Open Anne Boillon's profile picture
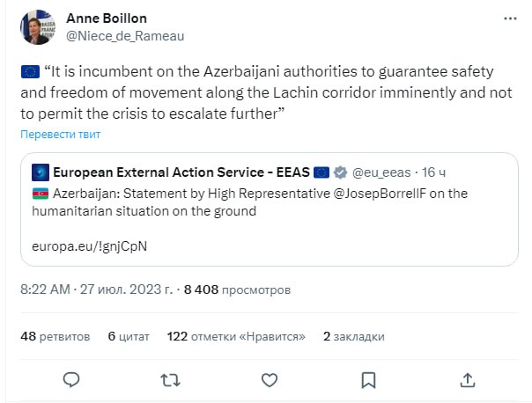This screenshot has height=403, width=532. [x=38, y=29]
